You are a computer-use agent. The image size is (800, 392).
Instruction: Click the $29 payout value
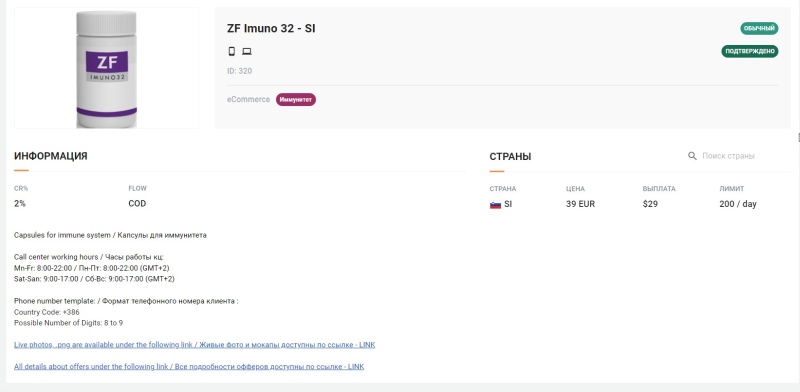650,204
